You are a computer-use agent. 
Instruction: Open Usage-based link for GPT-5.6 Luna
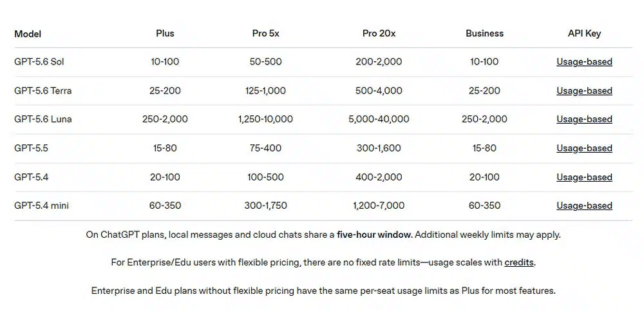[x=584, y=119]
